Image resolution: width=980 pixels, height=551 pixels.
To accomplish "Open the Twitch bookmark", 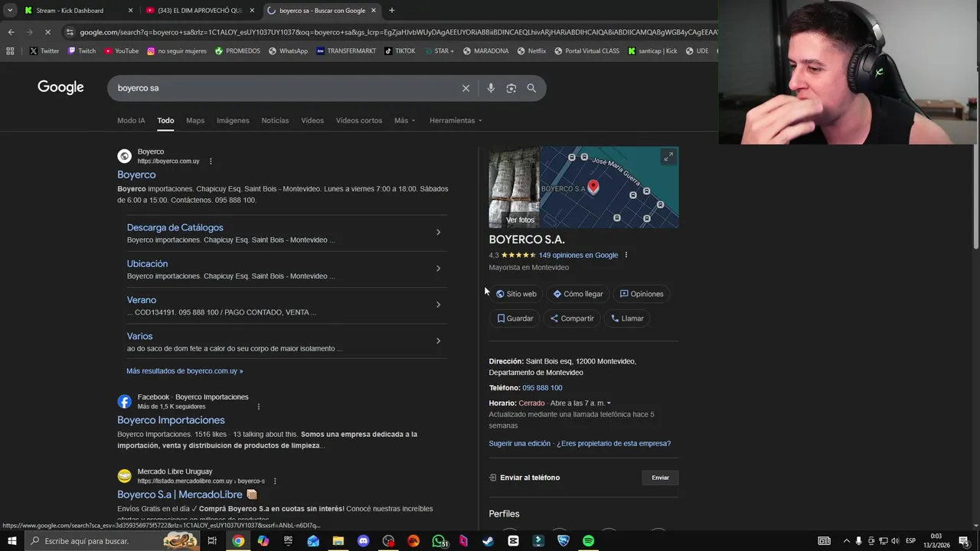I will tap(82, 51).
